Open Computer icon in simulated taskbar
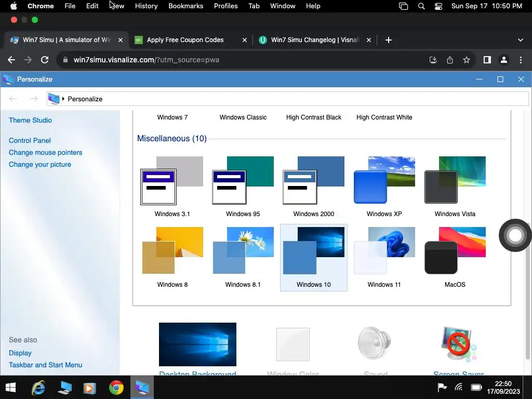The image size is (532, 399). (x=64, y=388)
